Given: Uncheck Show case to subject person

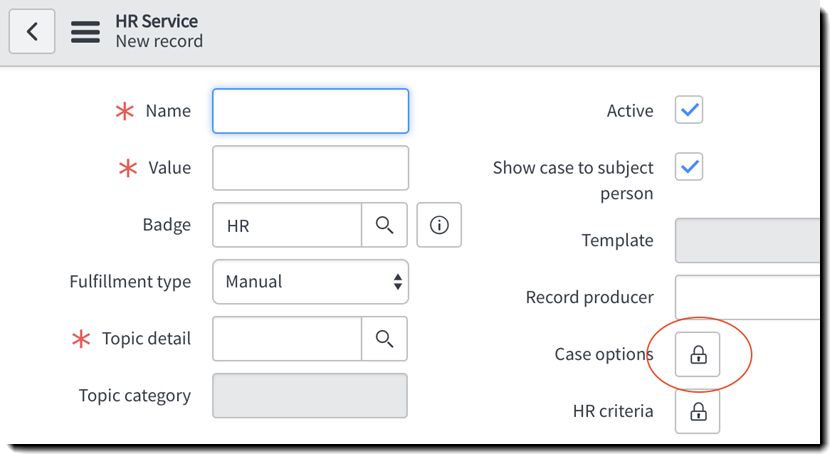Looking at the screenshot, I should point(689,167).
